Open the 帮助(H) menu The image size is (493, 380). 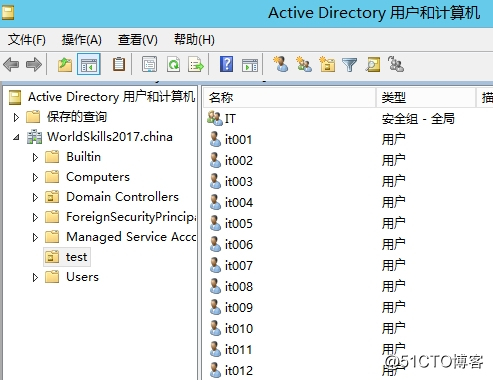(194, 40)
